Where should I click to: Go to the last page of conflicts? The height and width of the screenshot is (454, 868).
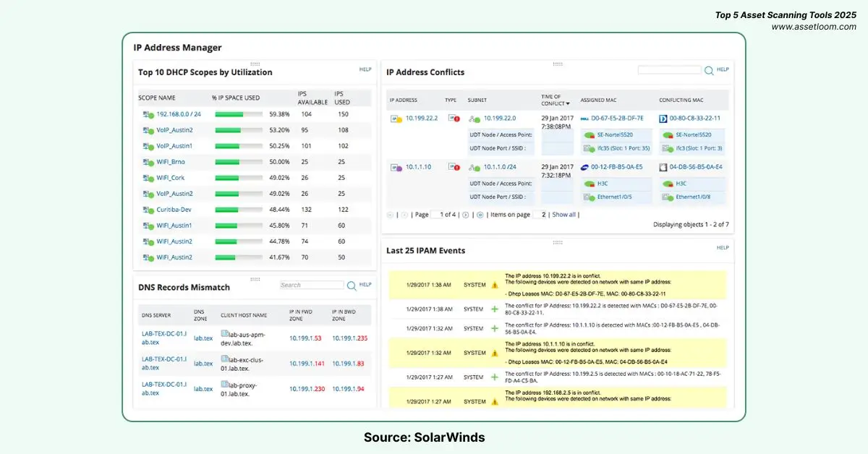pyautogui.click(x=480, y=215)
